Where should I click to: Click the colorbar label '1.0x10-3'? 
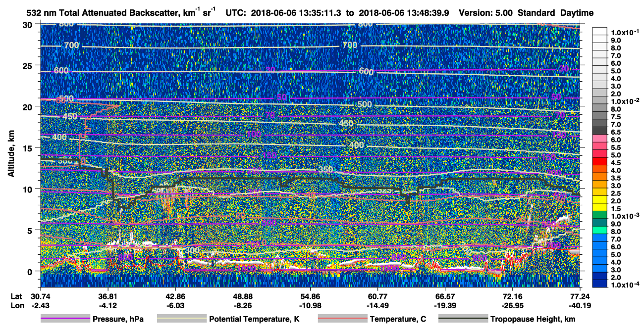point(625,215)
